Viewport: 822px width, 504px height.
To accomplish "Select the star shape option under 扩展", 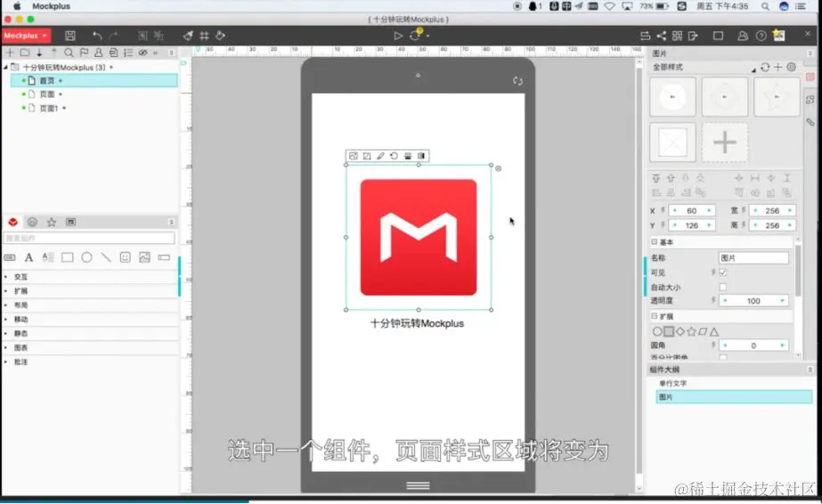I will pos(691,331).
